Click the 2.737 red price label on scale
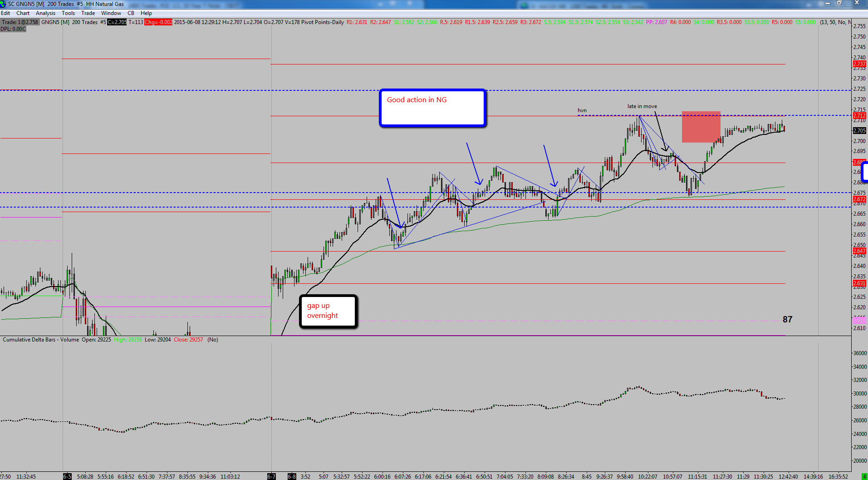This screenshot has height=480, width=868. (x=859, y=64)
